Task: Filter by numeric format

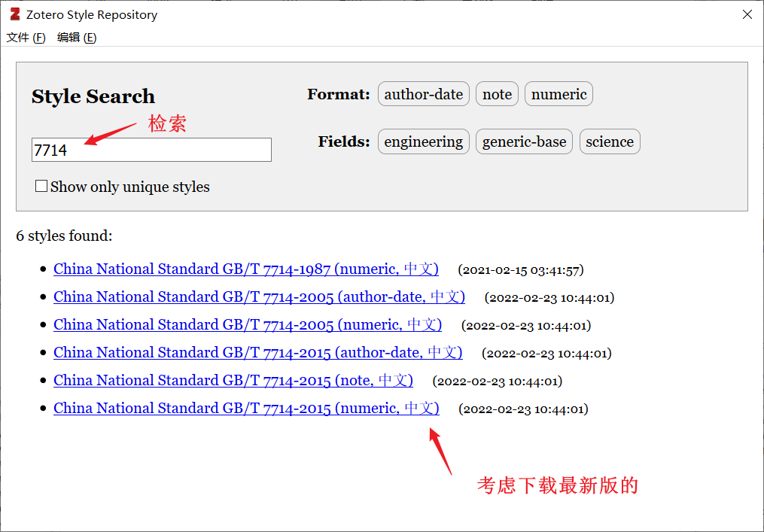Action: click(x=559, y=94)
